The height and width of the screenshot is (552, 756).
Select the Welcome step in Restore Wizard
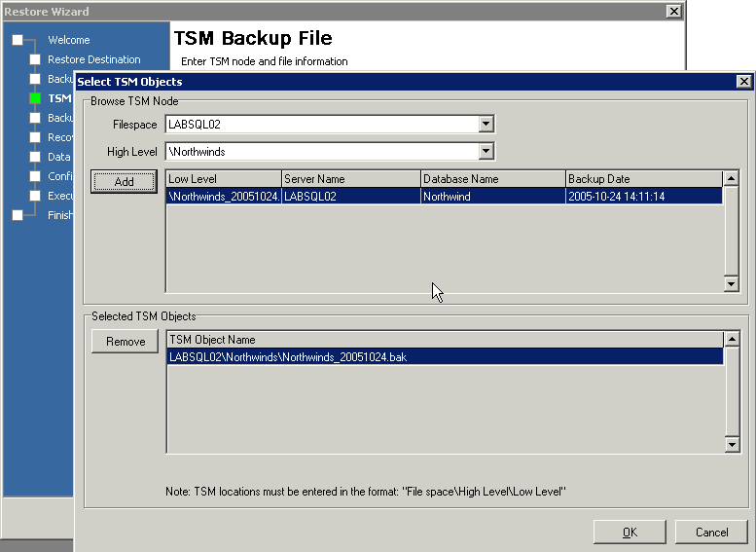(x=69, y=40)
